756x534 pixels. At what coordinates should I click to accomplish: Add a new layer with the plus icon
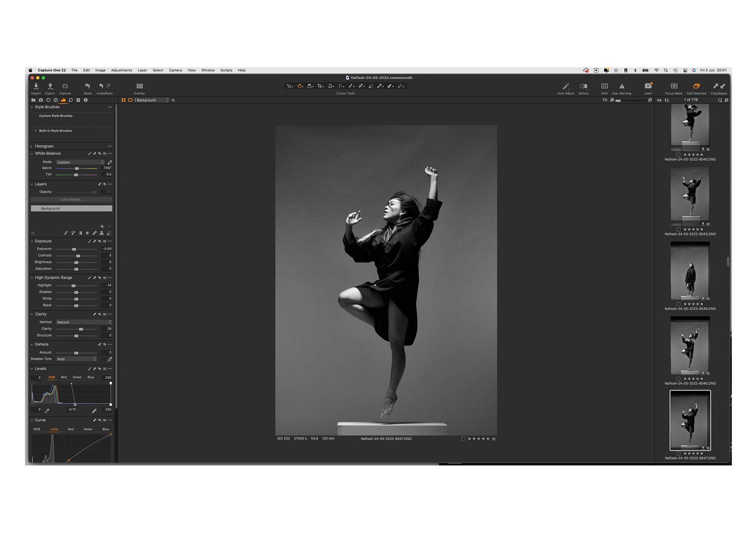tap(102, 227)
